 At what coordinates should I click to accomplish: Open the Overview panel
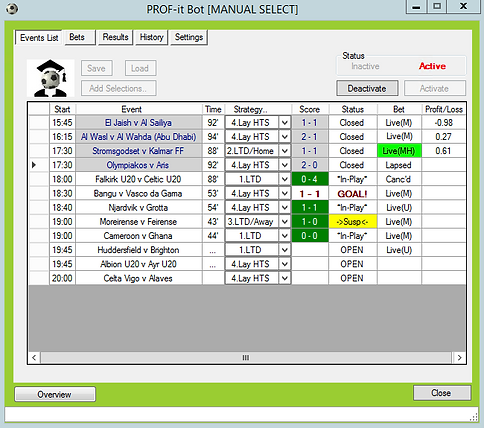coord(55,394)
